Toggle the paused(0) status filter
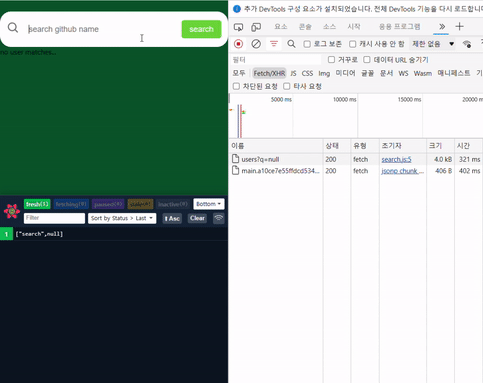This screenshot has height=383, width=483. coord(108,204)
